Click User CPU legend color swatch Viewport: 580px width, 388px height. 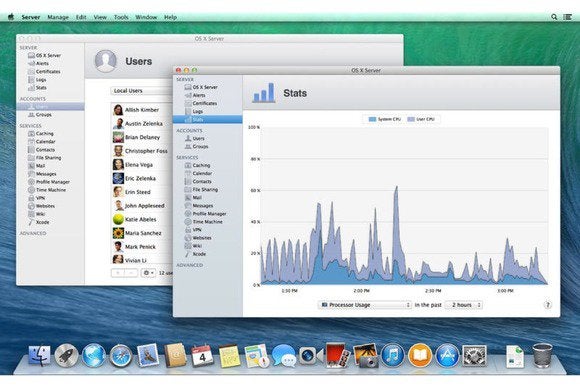pos(411,119)
